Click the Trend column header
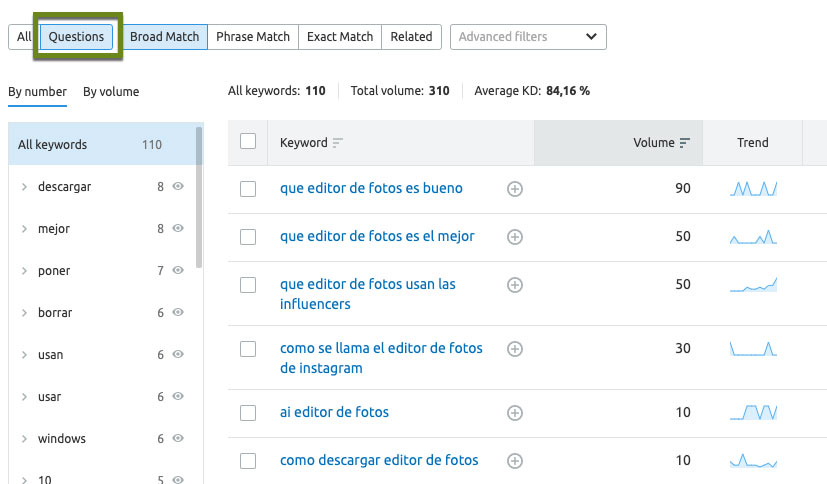827x484 pixels. tap(753, 143)
